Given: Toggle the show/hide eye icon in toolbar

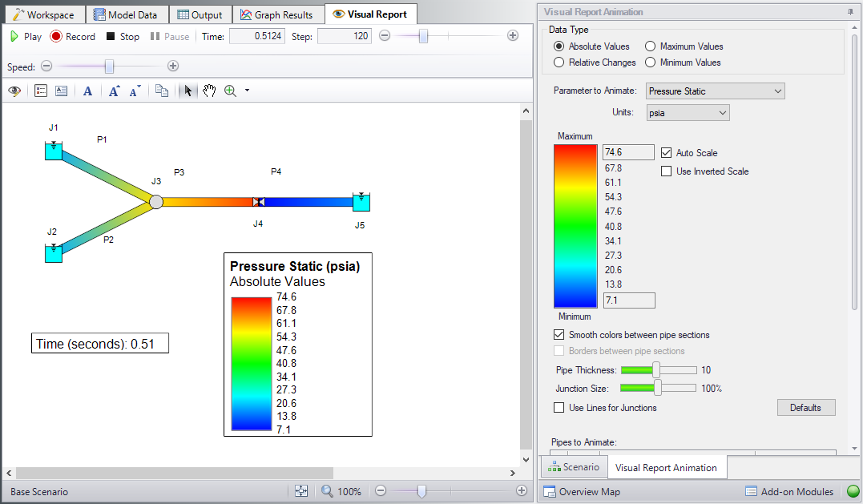Looking at the screenshot, I should coord(14,91).
